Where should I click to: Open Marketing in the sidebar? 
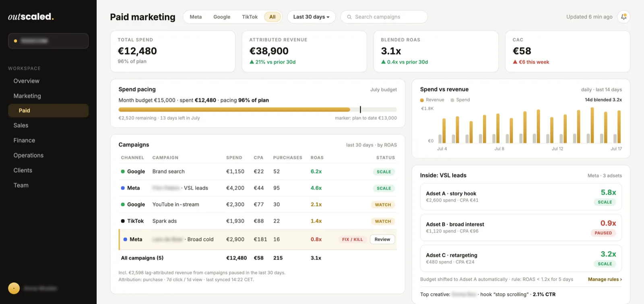pos(27,96)
